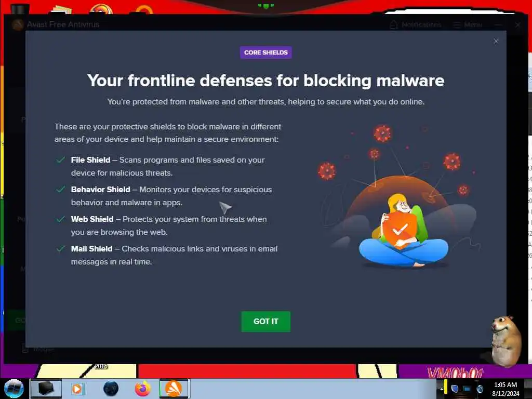The image size is (532, 399).
Task: Click the Mail Shield checkmark
Action: tap(61, 249)
